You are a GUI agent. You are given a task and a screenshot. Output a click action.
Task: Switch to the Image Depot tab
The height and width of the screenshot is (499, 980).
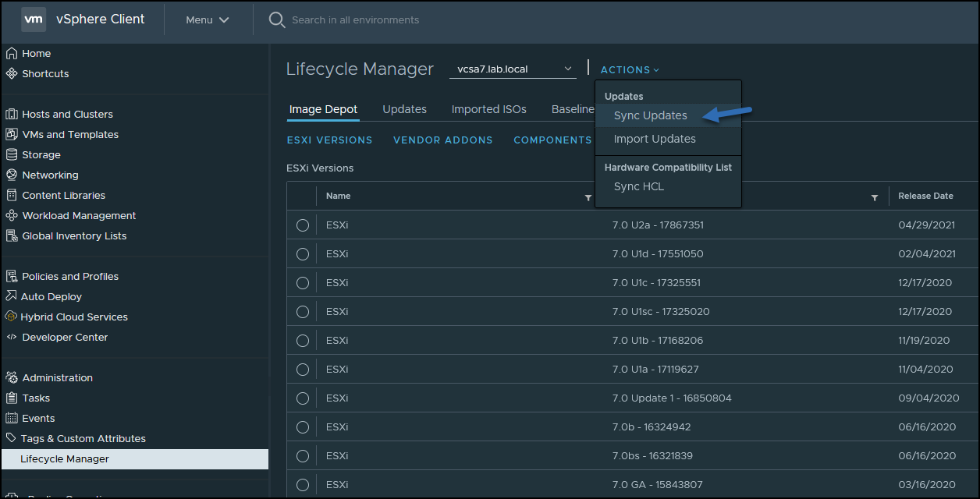point(323,109)
